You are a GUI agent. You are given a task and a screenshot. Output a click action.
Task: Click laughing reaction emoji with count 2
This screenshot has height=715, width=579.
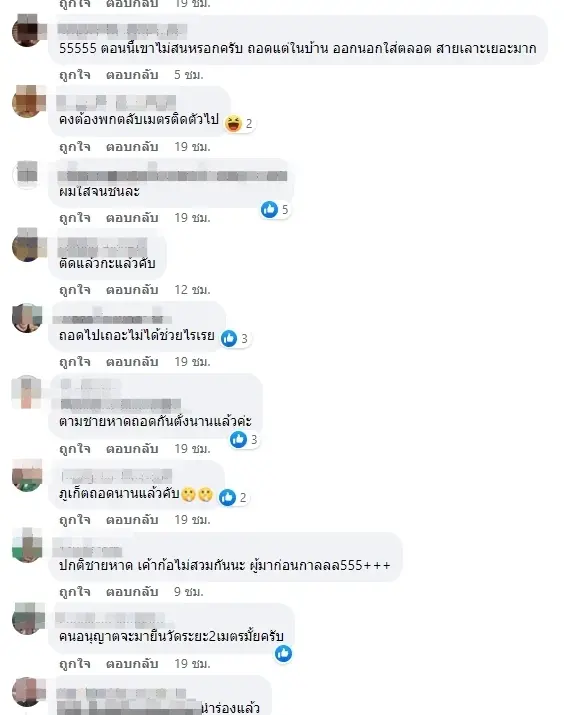click(x=233, y=123)
